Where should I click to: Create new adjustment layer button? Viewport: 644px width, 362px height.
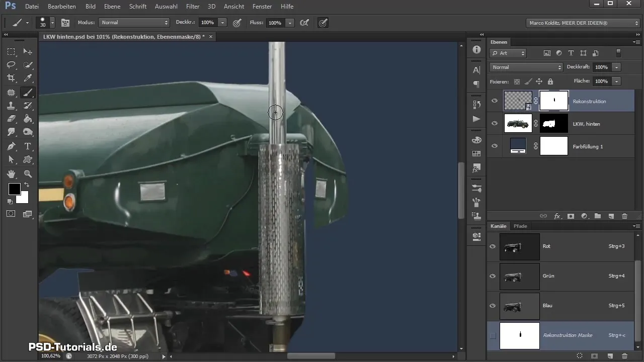(x=584, y=216)
